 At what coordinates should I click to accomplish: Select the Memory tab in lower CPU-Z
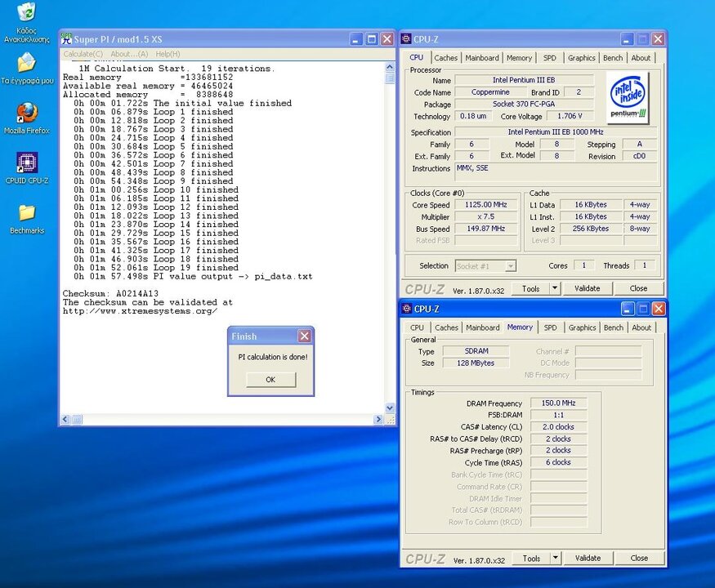(520, 327)
